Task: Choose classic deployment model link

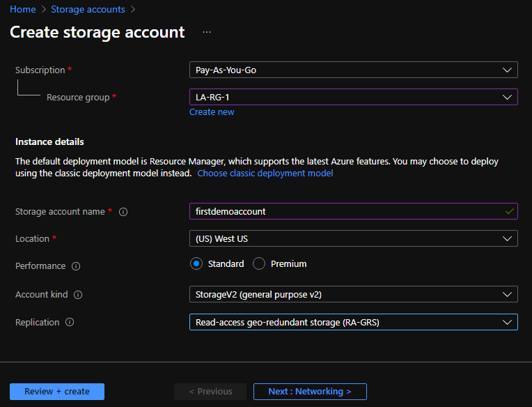Action: point(265,174)
